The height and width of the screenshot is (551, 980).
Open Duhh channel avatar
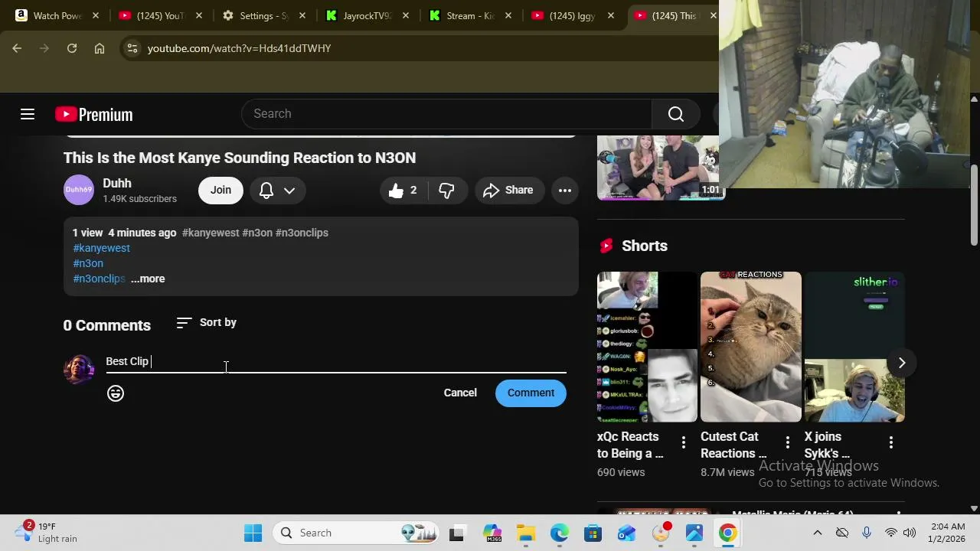pos(78,191)
